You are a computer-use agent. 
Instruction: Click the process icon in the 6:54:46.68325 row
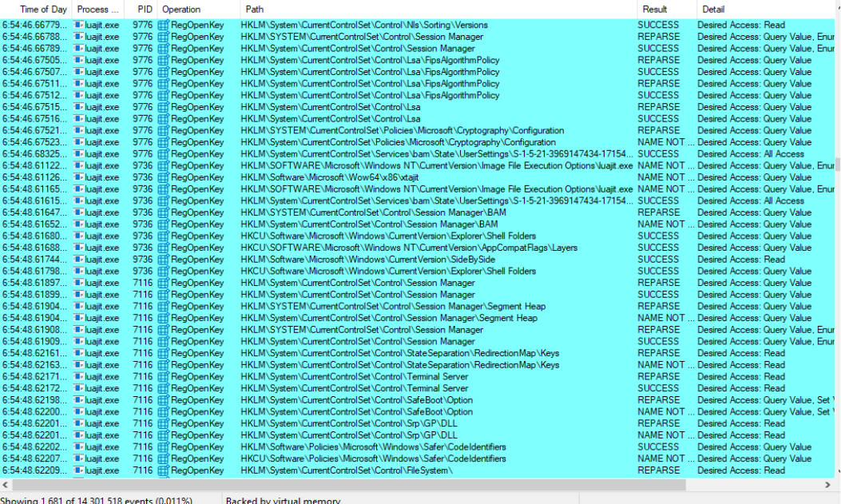(79, 154)
